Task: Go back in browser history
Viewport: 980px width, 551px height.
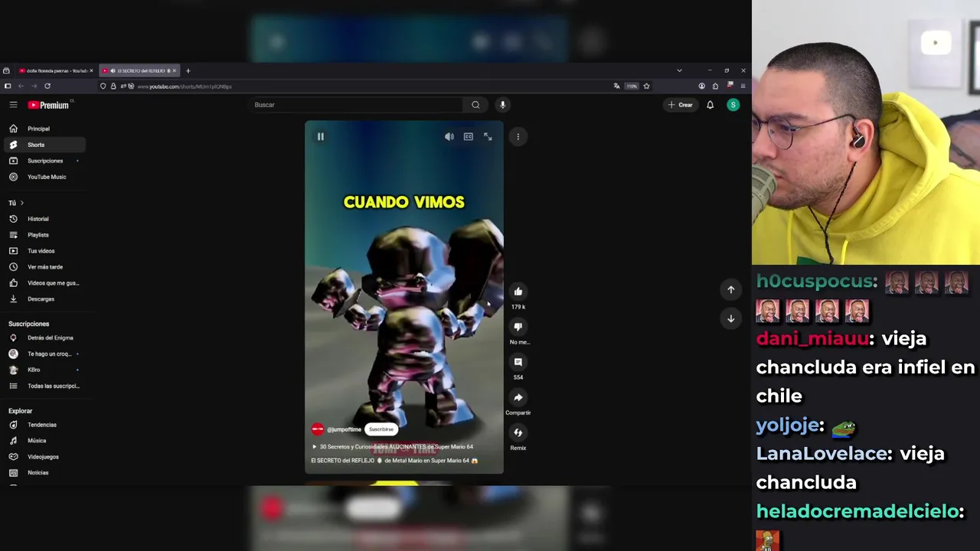Action: [21, 86]
